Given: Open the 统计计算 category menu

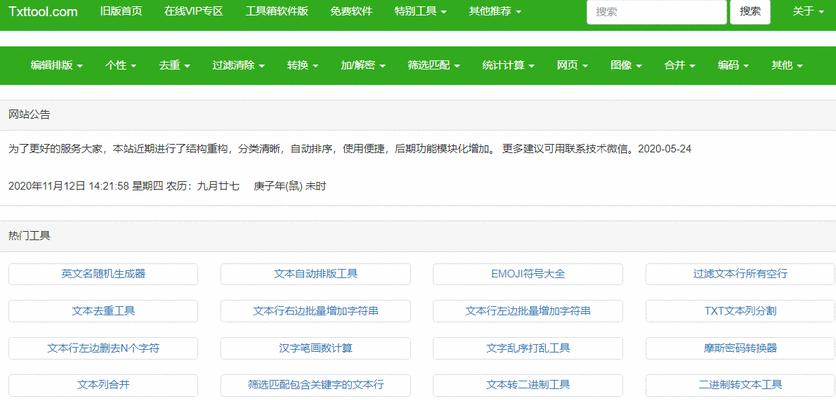Looking at the screenshot, I should point(509,66).
